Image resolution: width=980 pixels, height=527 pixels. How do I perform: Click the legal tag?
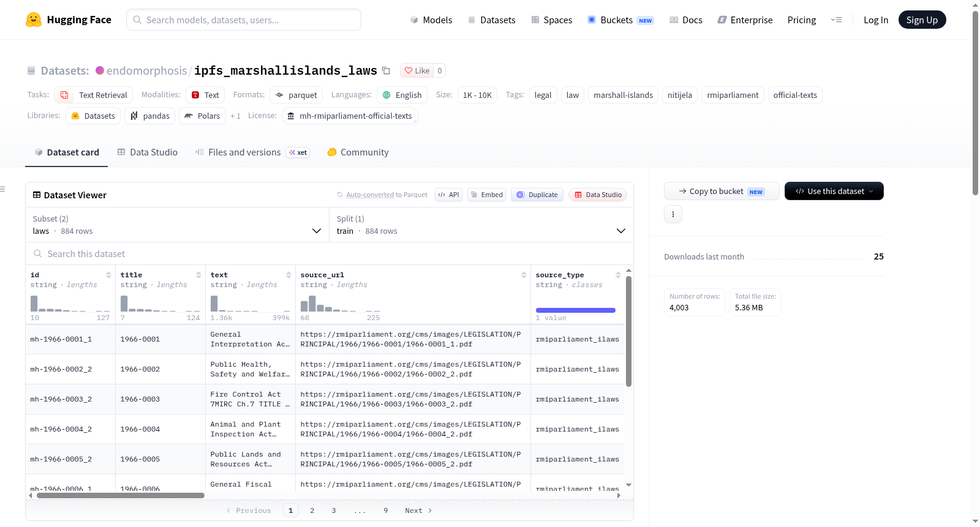543,95
